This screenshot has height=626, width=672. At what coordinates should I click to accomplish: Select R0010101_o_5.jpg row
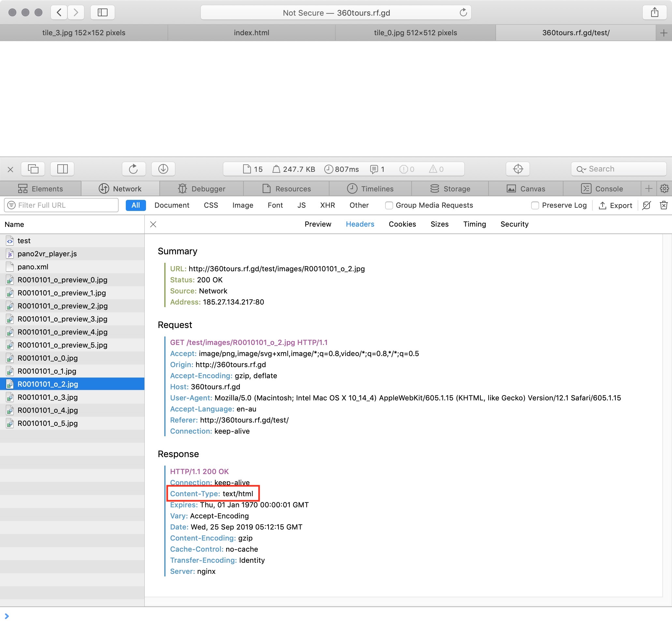72,423
